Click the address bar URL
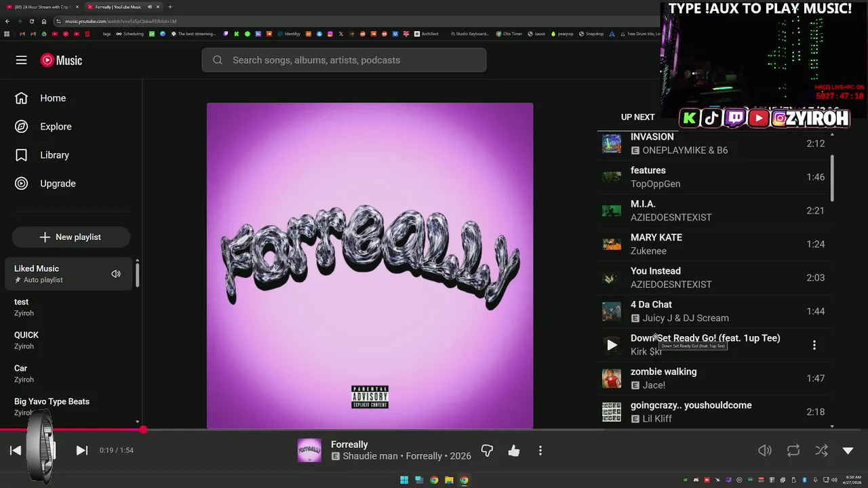 coord(121,21)
